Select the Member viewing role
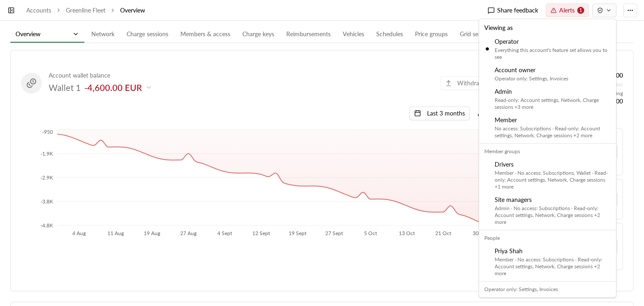The image size is (644, 306). 547,127
